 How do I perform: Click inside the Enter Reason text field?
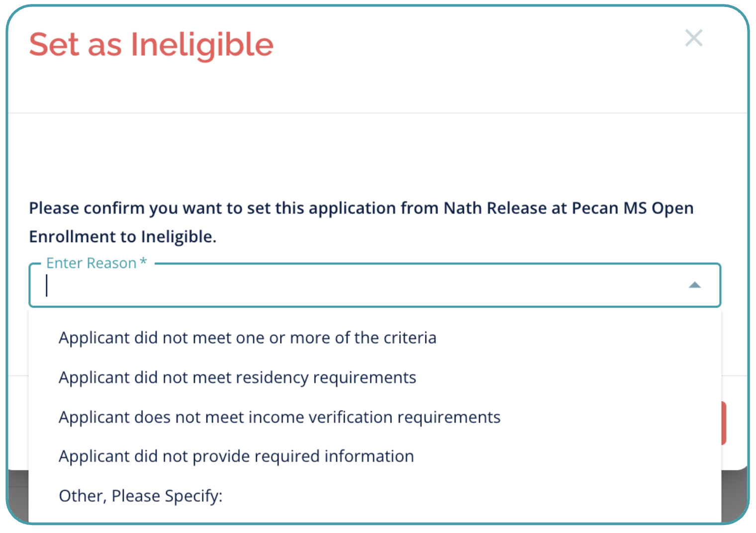click(x=348, y=286)
